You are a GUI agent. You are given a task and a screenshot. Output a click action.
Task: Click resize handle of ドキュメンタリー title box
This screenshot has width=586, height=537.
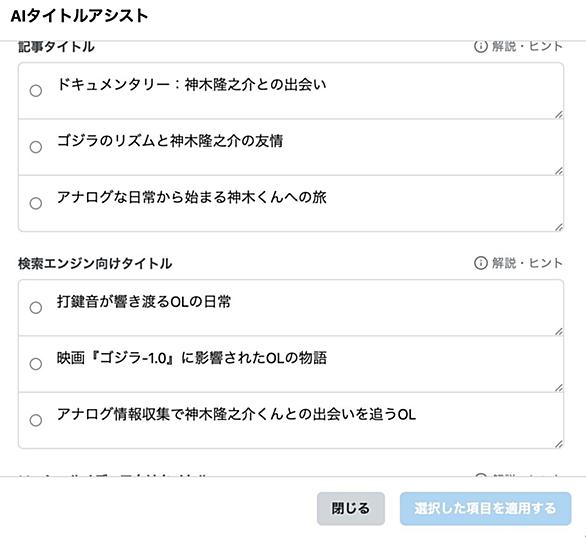pos(559,115)
